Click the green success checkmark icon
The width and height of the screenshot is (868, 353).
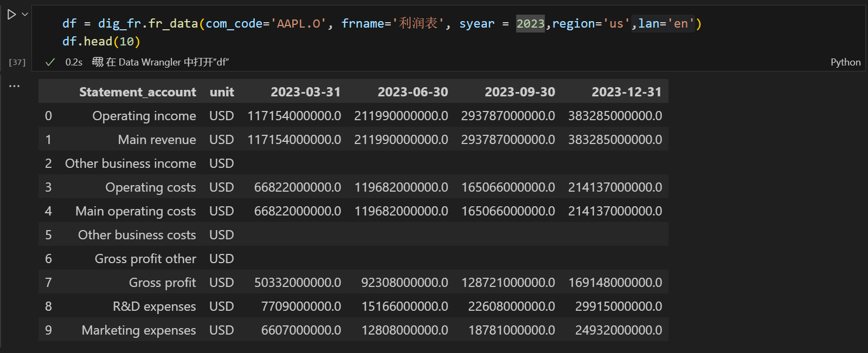50,62
